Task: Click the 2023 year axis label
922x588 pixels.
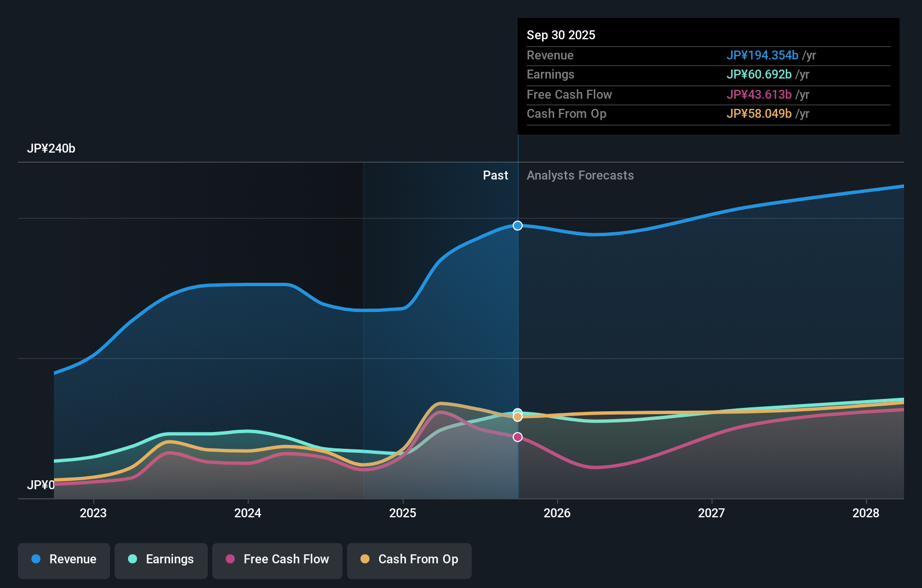Action: (93, 513)
